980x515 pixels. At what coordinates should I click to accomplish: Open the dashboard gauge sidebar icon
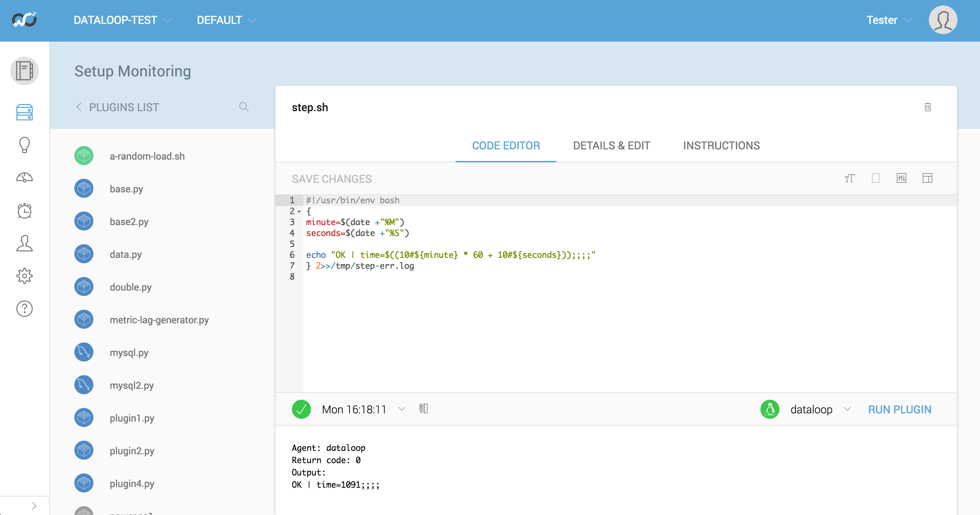pos(24,177)
